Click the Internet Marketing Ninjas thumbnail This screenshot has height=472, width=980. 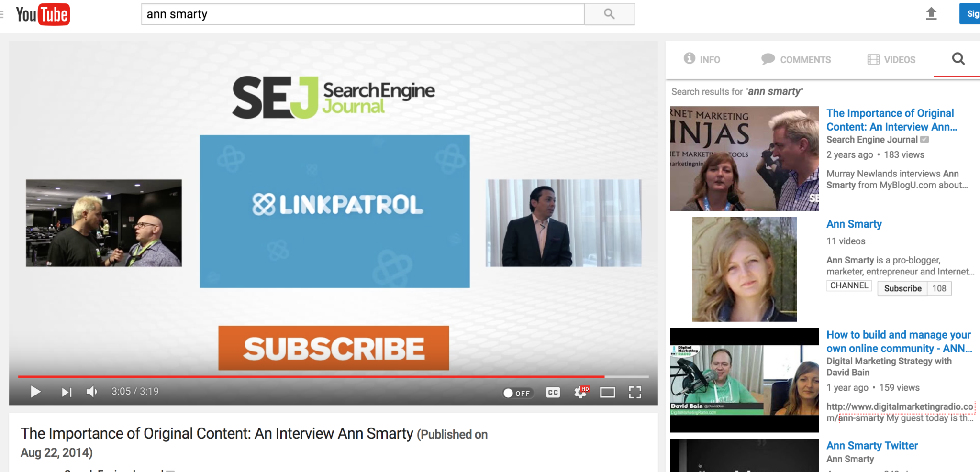(x=744, y=158)
